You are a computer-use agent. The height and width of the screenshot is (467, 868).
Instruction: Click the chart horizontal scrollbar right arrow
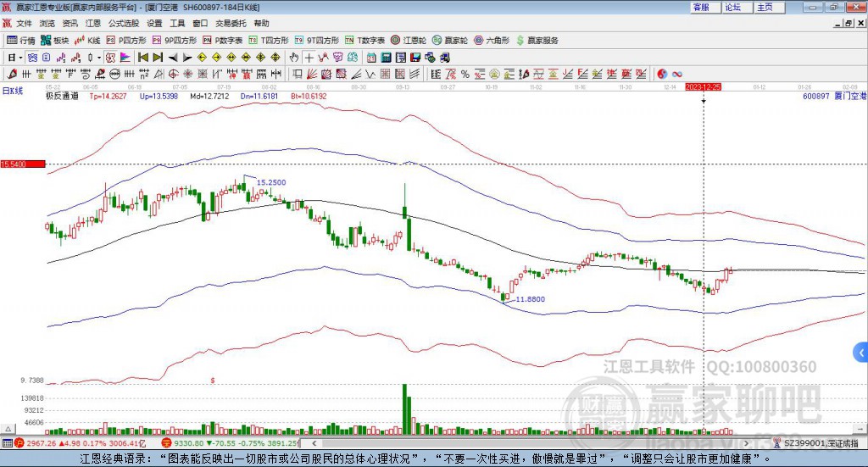coord(746,443)
